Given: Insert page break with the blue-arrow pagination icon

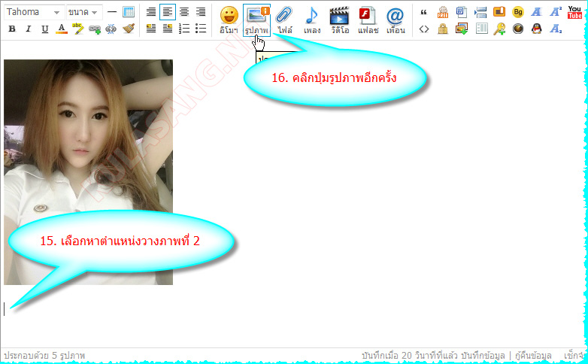Looking at the screenshot, I should (x=480, y=12).
